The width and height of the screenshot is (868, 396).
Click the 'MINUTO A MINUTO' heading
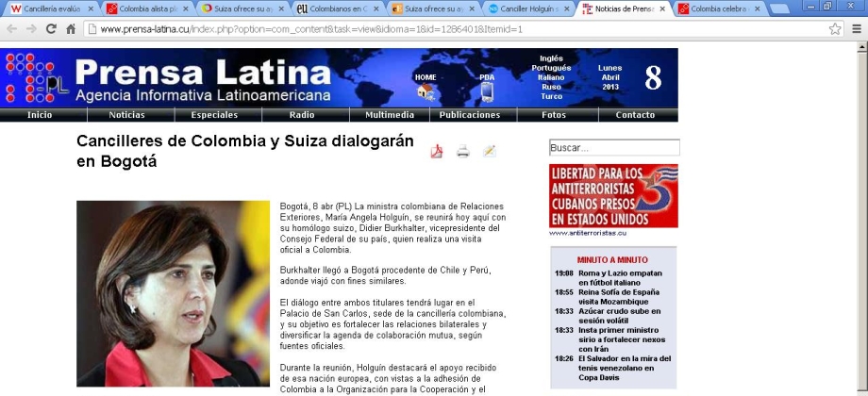(x=612, y=260)
